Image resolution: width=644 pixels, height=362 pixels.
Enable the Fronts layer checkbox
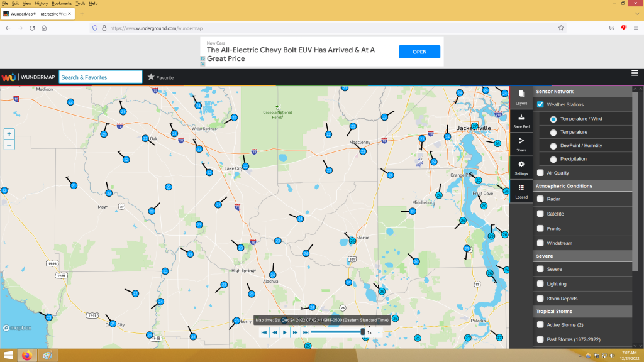click(x=540, y=229)
